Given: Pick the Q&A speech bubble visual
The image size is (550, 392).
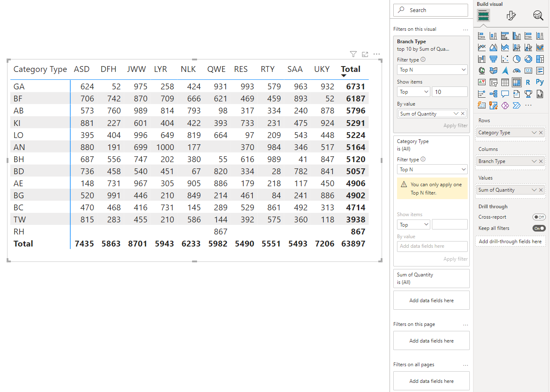Looking at the screenshot, I should (x=505, y=94).
